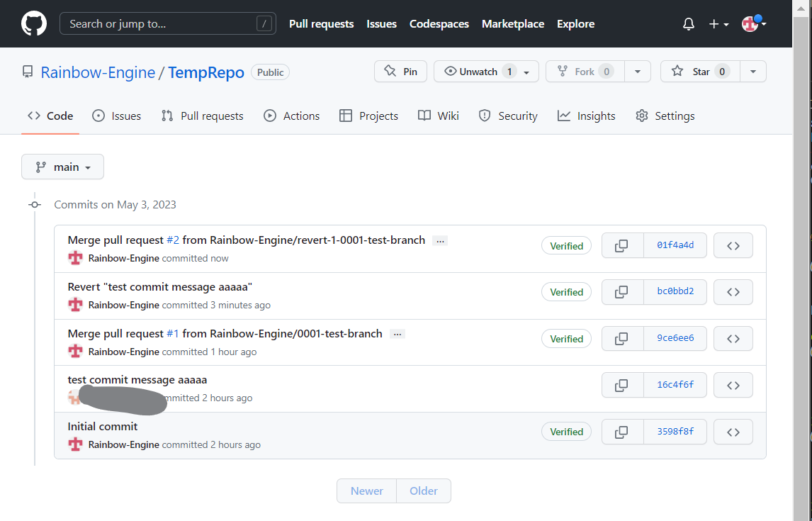The image size is (812, 521).
Task: Open the fork list dropdown arrow
Action: (x=638, y=72)
